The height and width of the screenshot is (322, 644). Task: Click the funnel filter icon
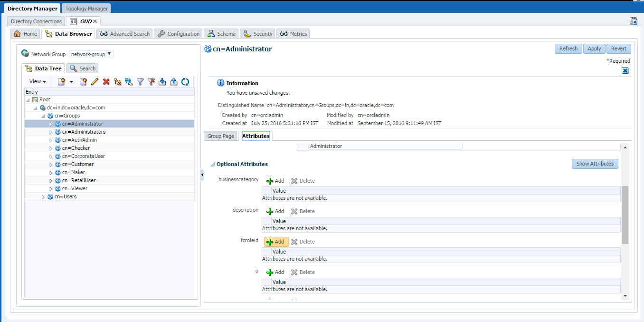point(140,82)
